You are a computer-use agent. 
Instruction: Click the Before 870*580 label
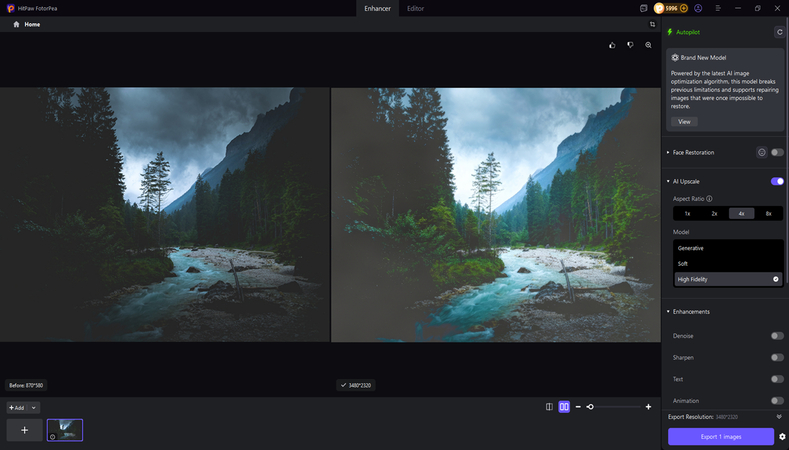tap(26, 386)
